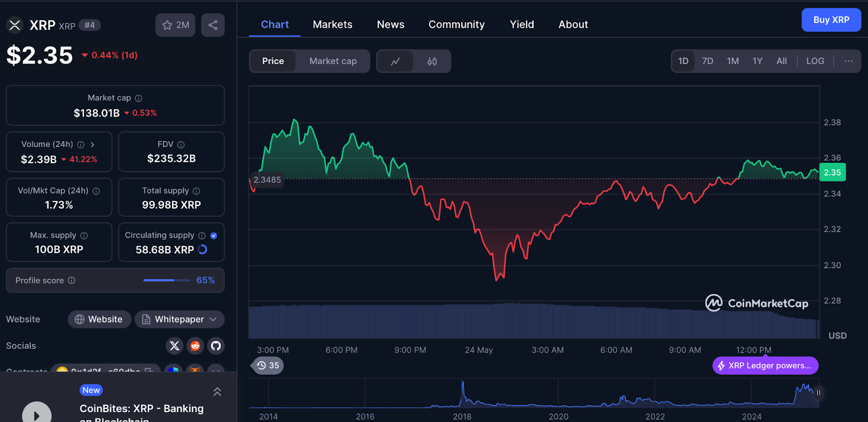Click the $235.32B FDV value
This screenshot has width=868, height=422.
coord(171,158)
